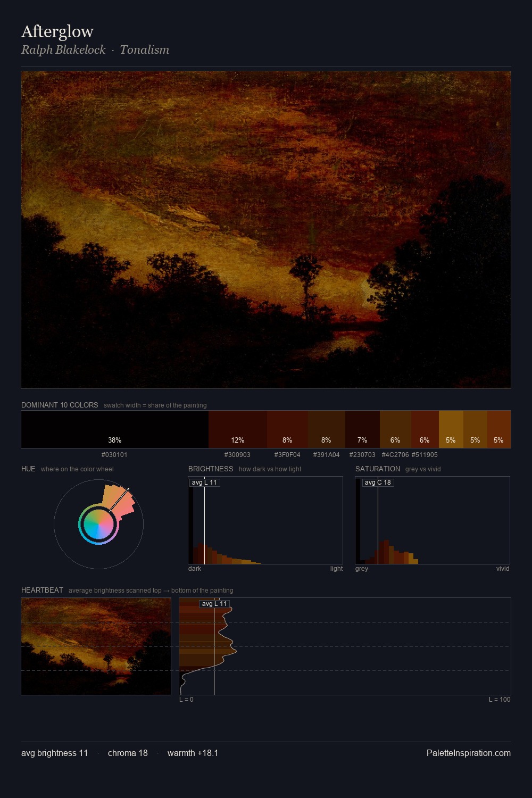Select the 12% dark maroon swatch
Screen dimensions: 532x798
238,429
